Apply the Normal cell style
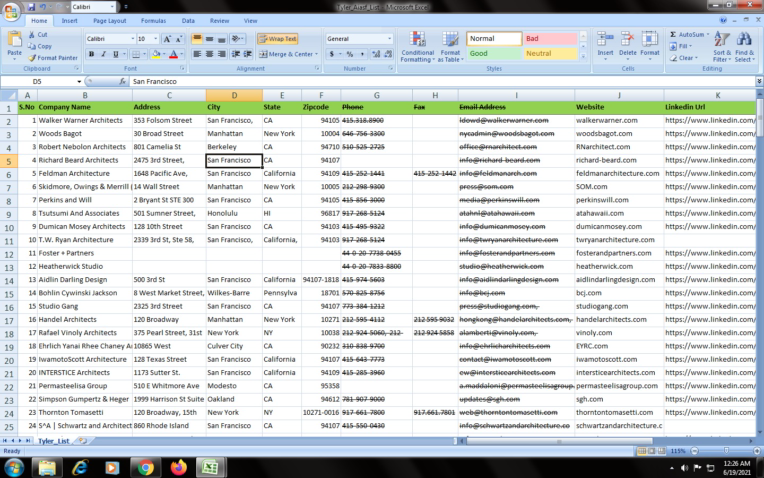This screenshot has height=478, width=764. [494, 38]
